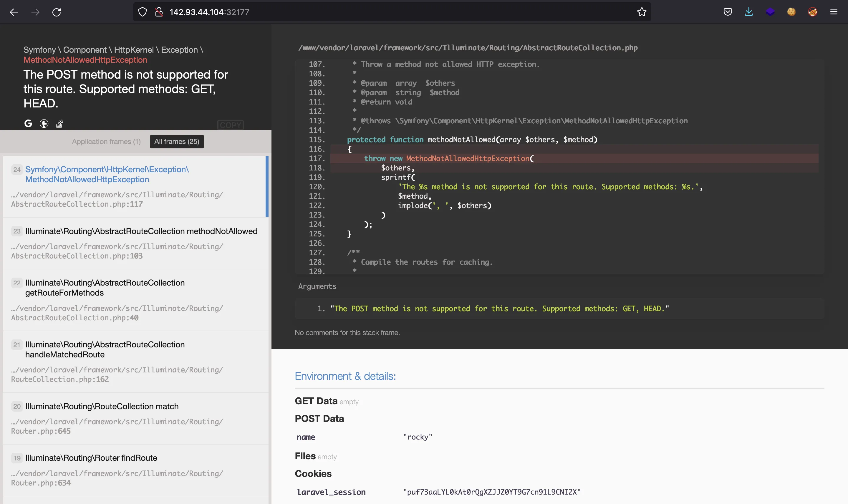Select frame 23 methodNotAllowed

coord(135,243)
